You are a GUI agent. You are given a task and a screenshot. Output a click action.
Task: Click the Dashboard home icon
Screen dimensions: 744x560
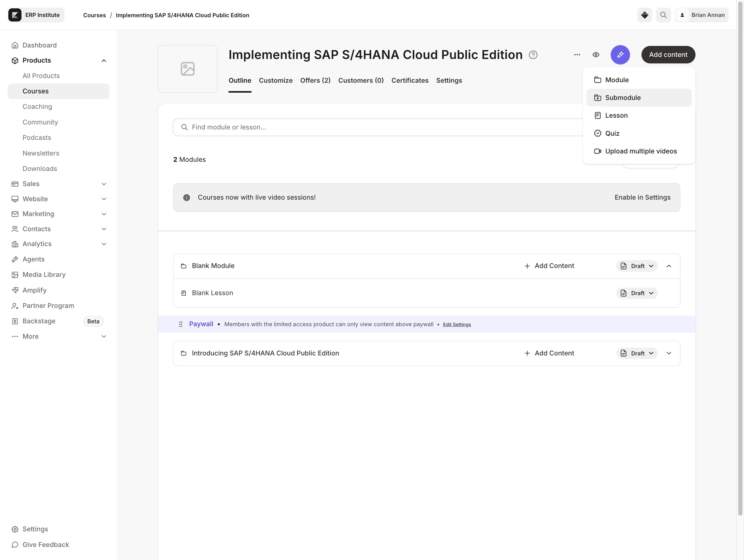pyautogui.click(x=15, y=45)
